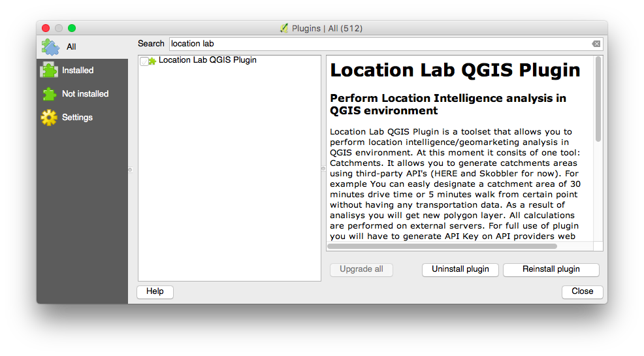Image resolution: width=644 pixels, height=356 pixels.
Task: Open the Not installed plugins icon
Action: 49,94
